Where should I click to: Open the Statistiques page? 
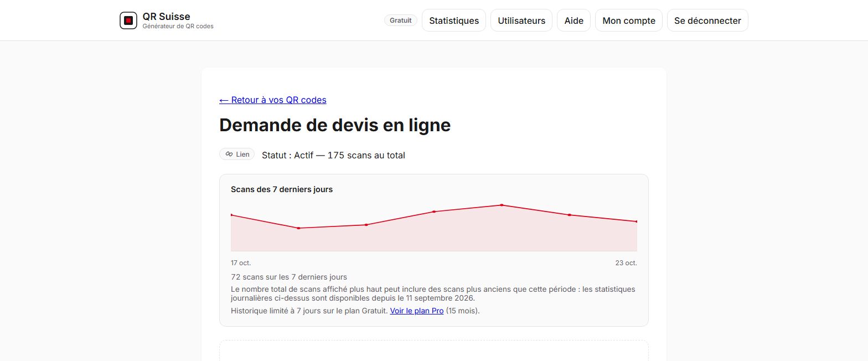454,20
